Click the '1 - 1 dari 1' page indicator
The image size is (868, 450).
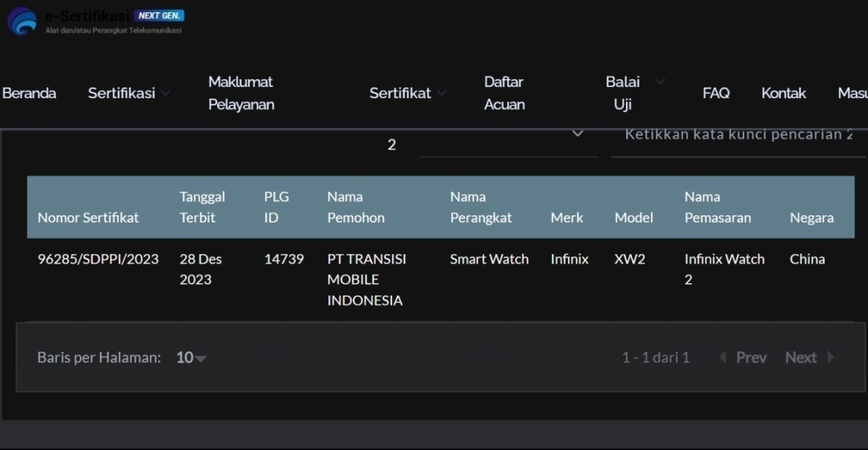(x=656, y=358)
